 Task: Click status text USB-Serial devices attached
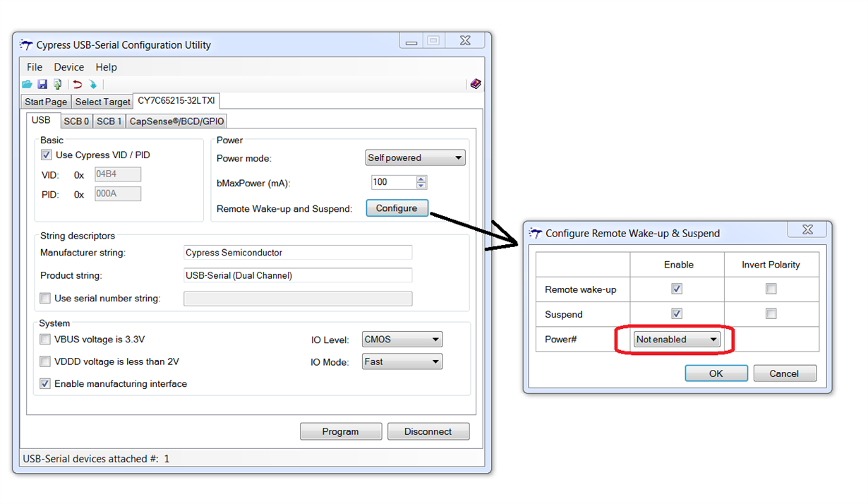(96, 459)
